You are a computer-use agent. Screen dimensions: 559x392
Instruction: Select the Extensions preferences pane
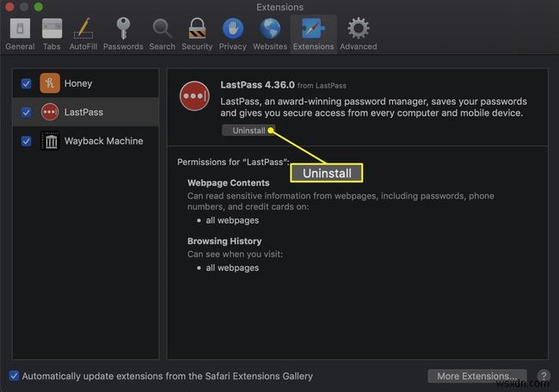(x=313, y=34)
